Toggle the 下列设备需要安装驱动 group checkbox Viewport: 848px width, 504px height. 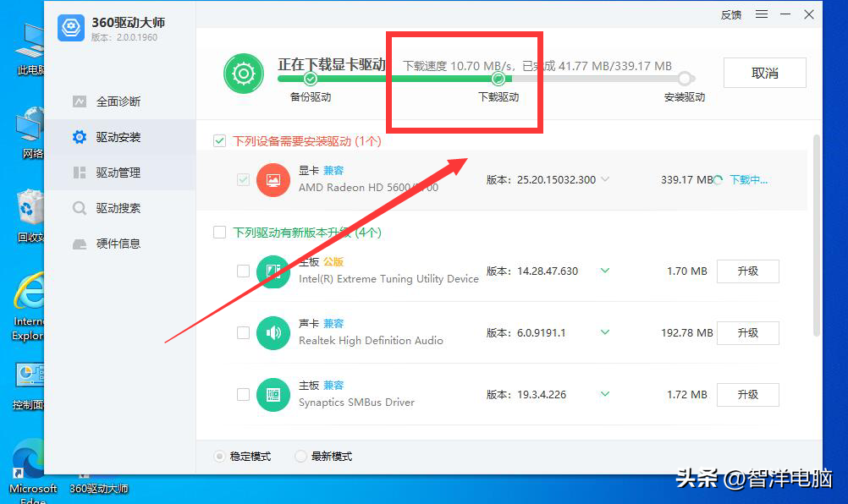219,141
